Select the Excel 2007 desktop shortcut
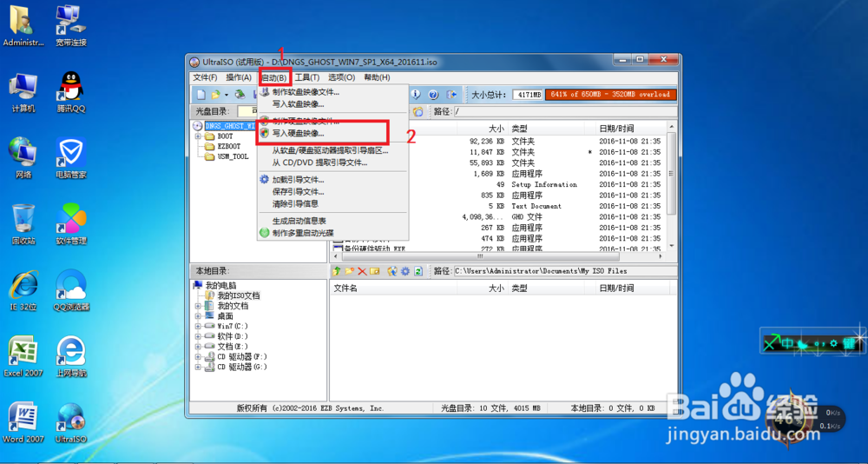The height and width of the screenshot is (464, 868). click(23, 356)
